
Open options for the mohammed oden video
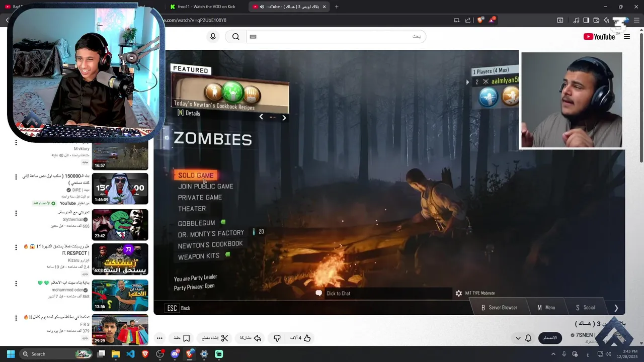pos(16,284)
